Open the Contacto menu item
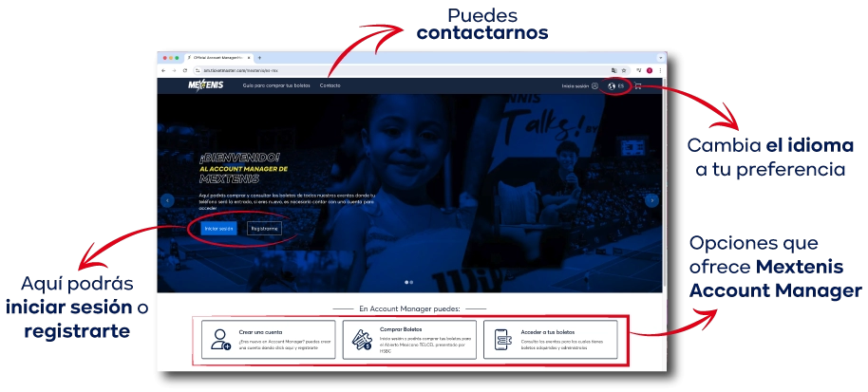The image size is (868, 392). tap(330, 86)
